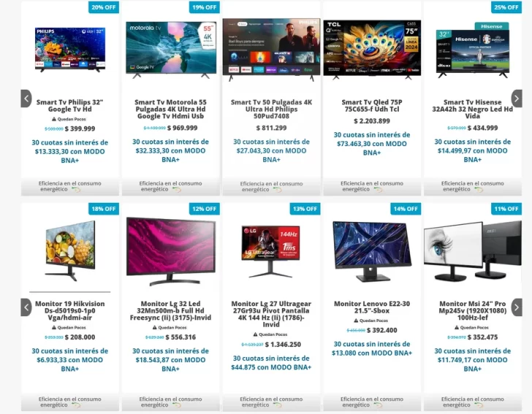Open the Smart Tv Philips 32" Google Tv title

point(70,105)
